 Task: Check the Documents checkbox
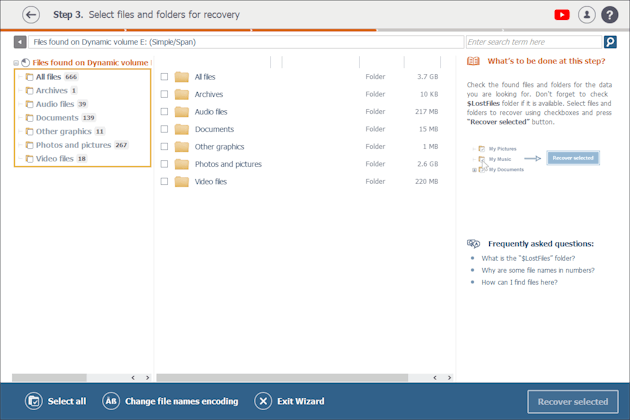point(164,129)
